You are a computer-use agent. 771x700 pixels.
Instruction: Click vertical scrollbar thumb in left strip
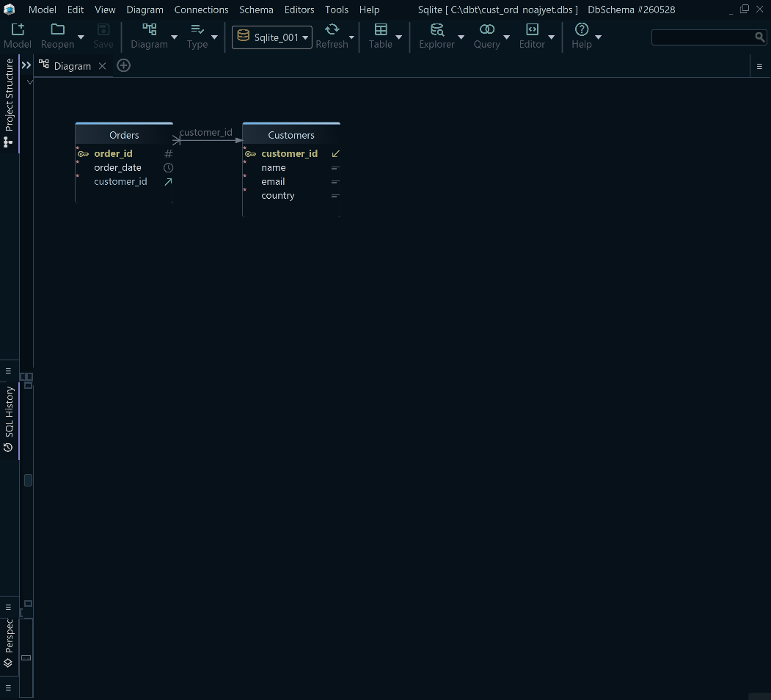click(28, 480)
